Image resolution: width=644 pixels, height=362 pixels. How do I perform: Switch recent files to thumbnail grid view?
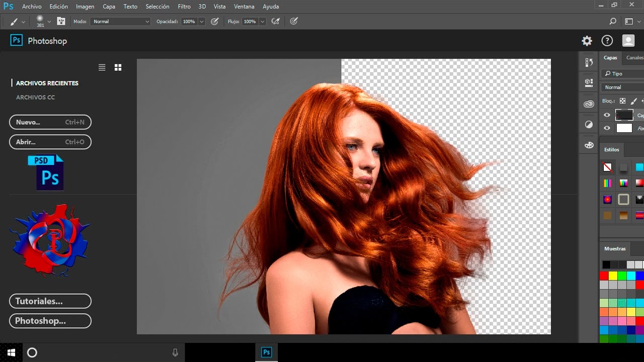pyautogui.click(x=118, y=67)
